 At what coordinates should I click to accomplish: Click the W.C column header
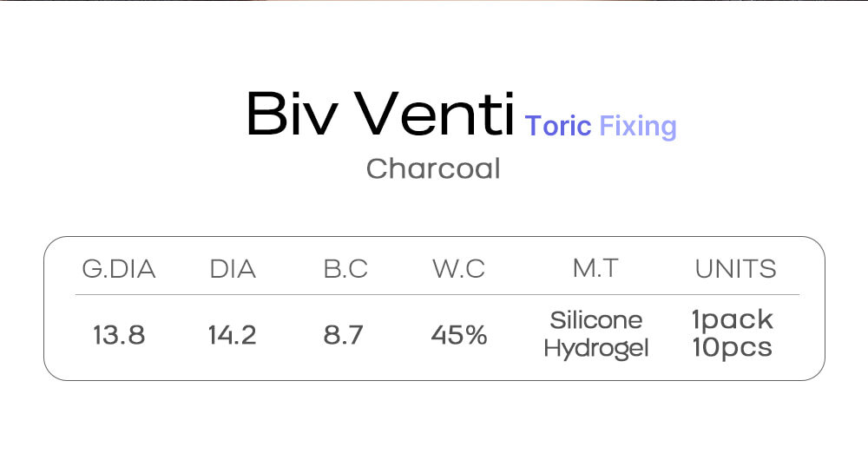[x=458, y=269]
